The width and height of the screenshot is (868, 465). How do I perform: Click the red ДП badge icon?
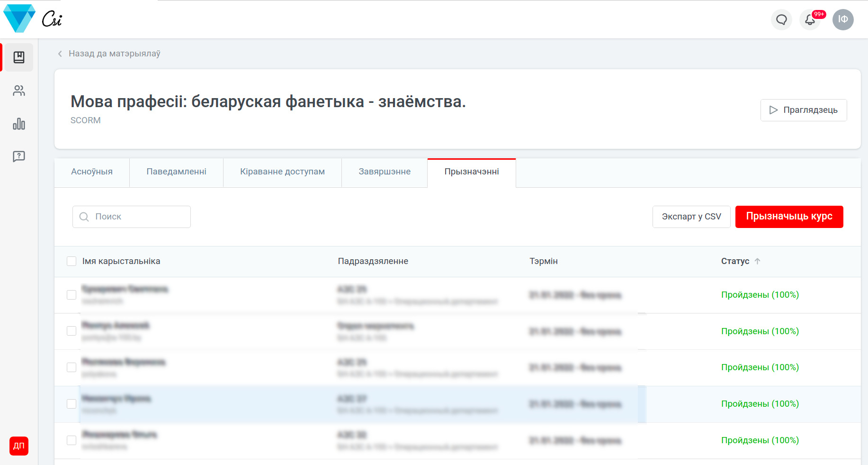point(19,446)
